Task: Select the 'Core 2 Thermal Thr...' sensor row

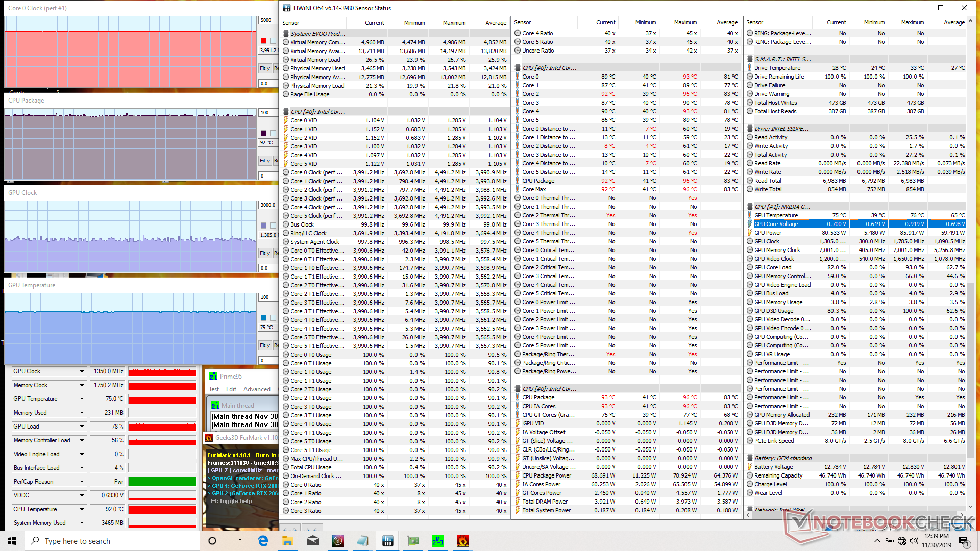Action: coord(627,215)
